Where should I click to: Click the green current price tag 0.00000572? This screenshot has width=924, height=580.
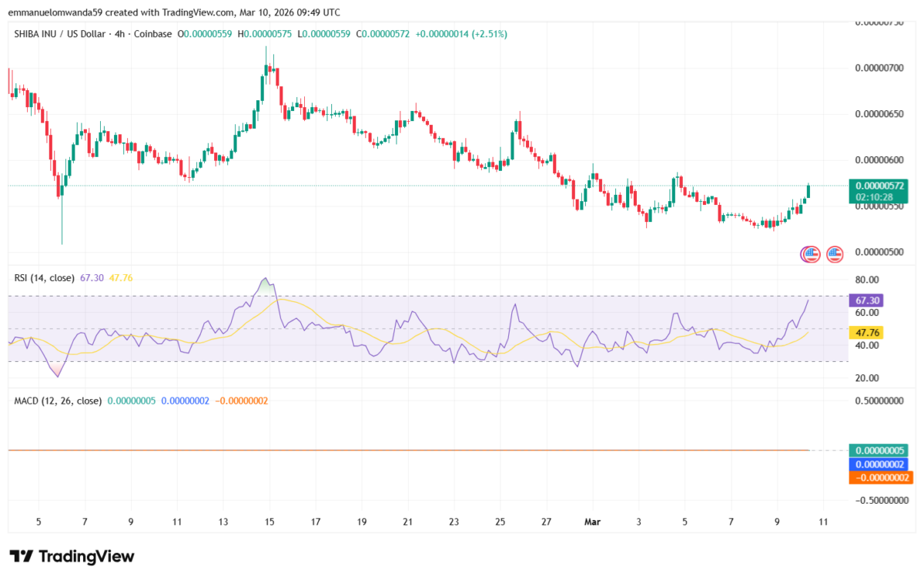[880, 186]
